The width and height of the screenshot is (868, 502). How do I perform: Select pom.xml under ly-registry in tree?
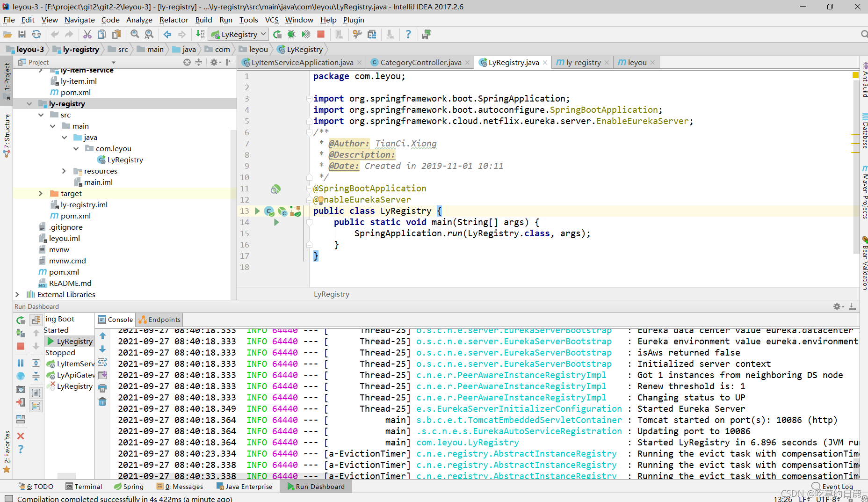[x=75, y=216]
